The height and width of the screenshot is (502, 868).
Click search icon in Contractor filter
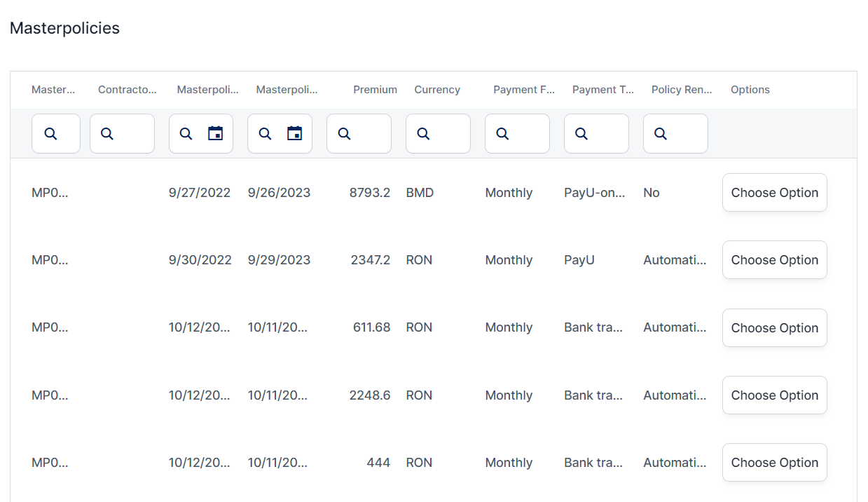tap(107, 134)
